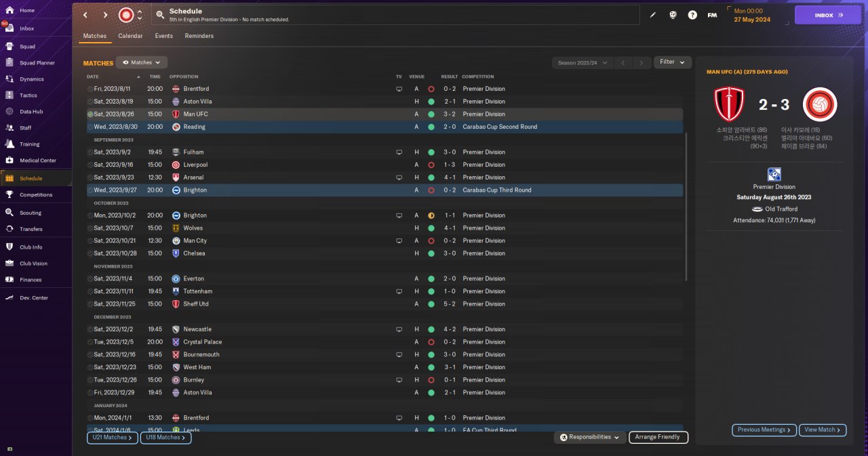Toggle the selection circle for Sat 2023/9/23 Arsenal
The image size is (868, 456).
coord(90,178)
